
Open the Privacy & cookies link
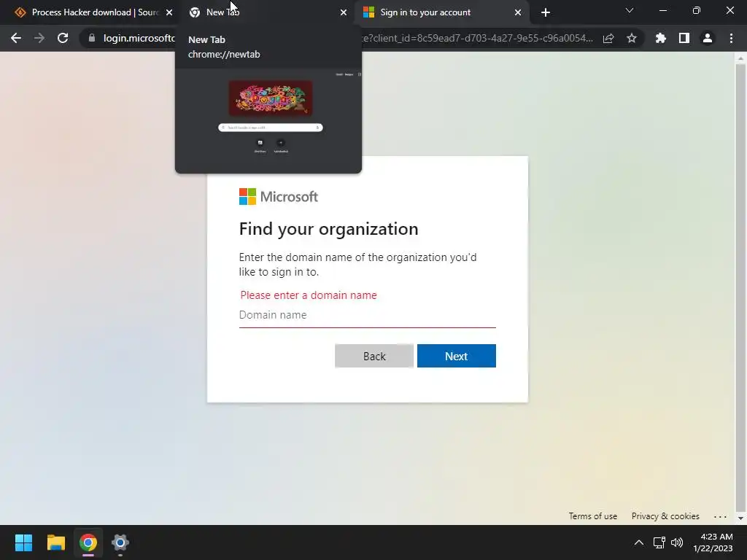tap(665, 516)
